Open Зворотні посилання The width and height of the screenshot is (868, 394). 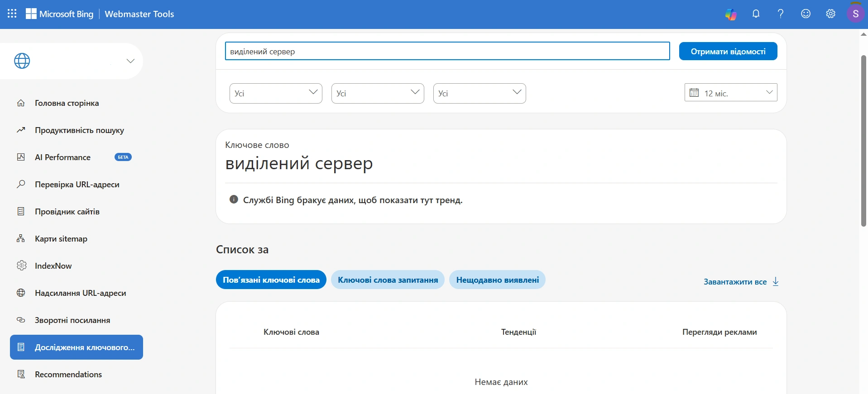(x=72, y=320)
